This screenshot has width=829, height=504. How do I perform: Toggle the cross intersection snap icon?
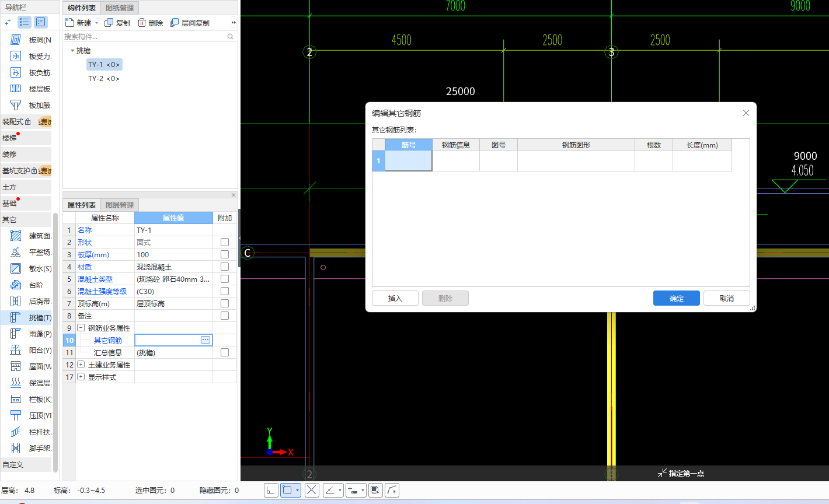click(x=312, y=491)
